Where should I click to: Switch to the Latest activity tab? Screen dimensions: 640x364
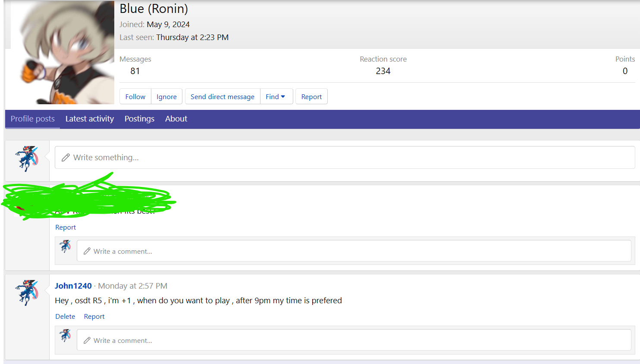pyautogui.click(x=90, y=119)
